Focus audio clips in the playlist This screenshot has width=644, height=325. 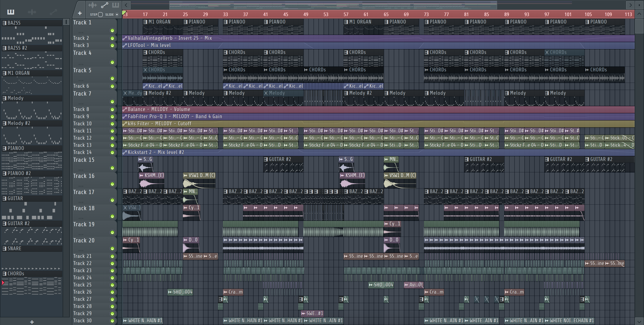point(93,5)
